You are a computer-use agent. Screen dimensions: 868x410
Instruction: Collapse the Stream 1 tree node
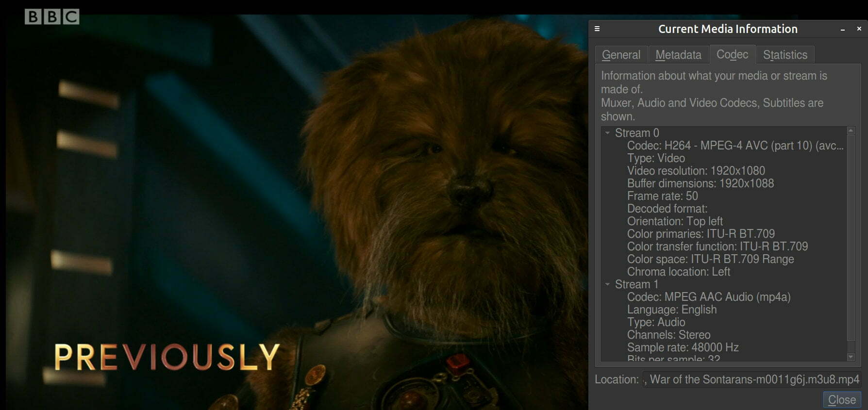(x=607, y=284)
